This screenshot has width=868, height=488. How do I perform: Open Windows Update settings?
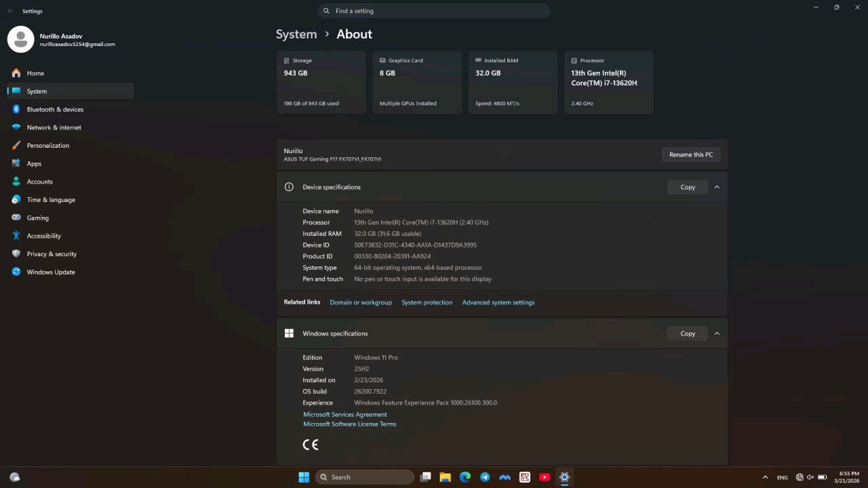pyautogui.click(x=50, y=272)
